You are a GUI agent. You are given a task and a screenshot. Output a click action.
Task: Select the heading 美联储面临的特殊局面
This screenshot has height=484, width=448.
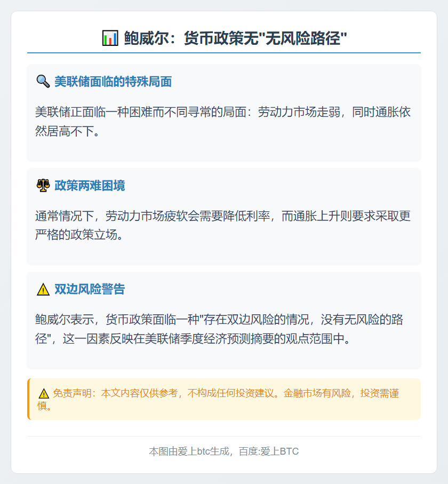[113, 82]
